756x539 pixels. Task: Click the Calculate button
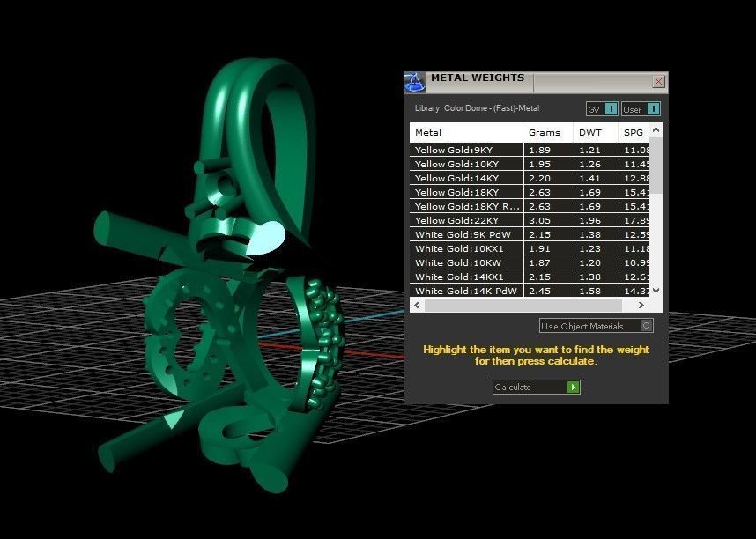tap(536, 388)
